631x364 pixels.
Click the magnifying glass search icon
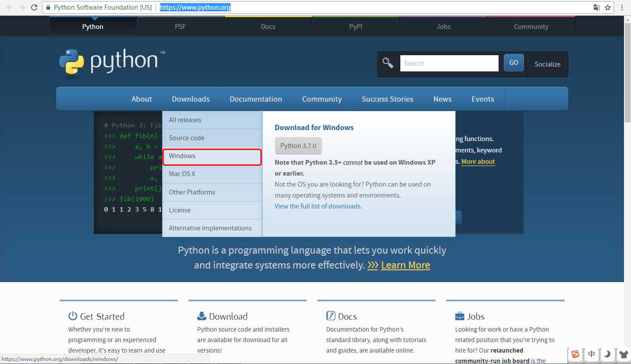click(x=388, y=63)
